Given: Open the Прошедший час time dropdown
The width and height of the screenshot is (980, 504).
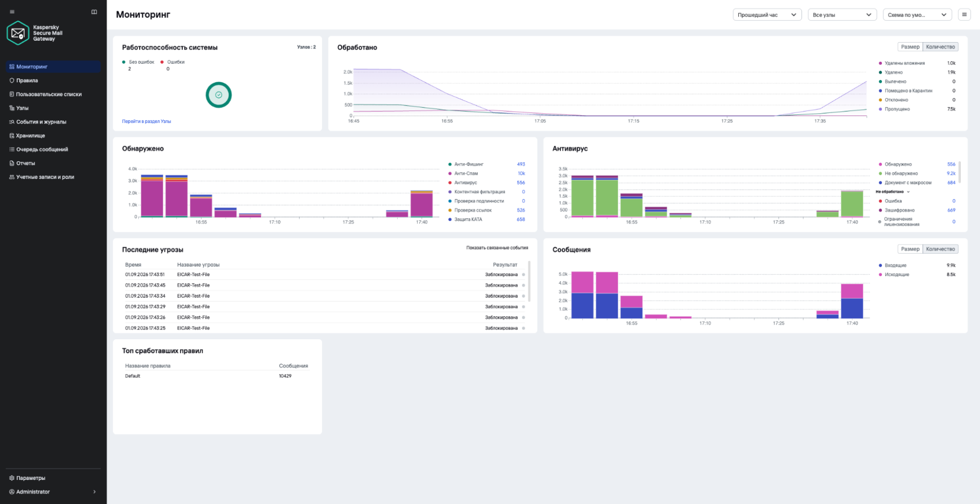Looking at the screenshot, I should point(767,15).
